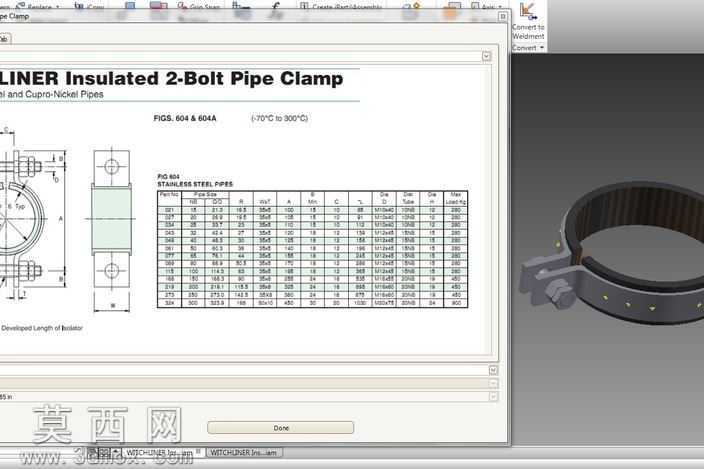
Task: Switch to the inactive WITCHLINER Ins...iam tab
Action: pyautogui.click(x=243, y=452)
